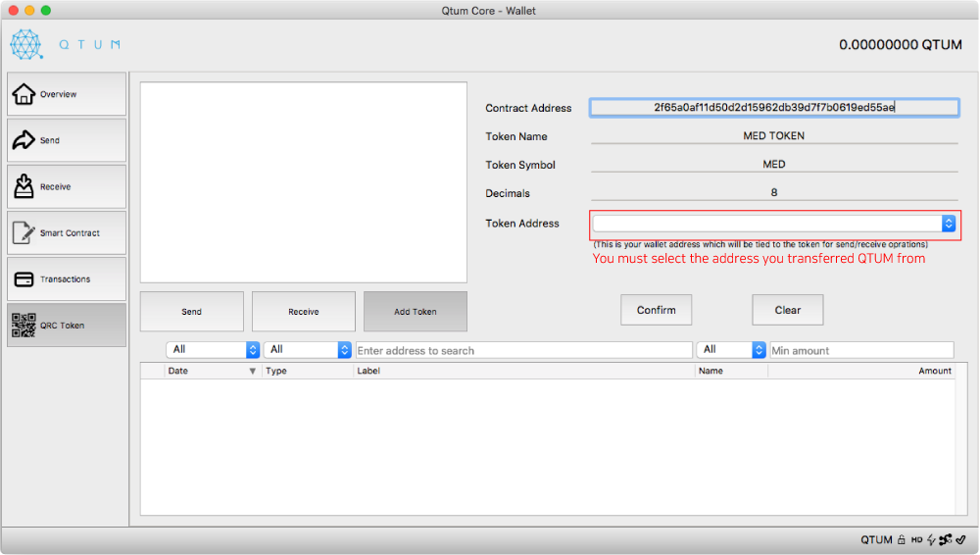The height and width of the screenshot is (555, 980).
Task: Click the Overview house icon
Action: [x=24, y=94]
